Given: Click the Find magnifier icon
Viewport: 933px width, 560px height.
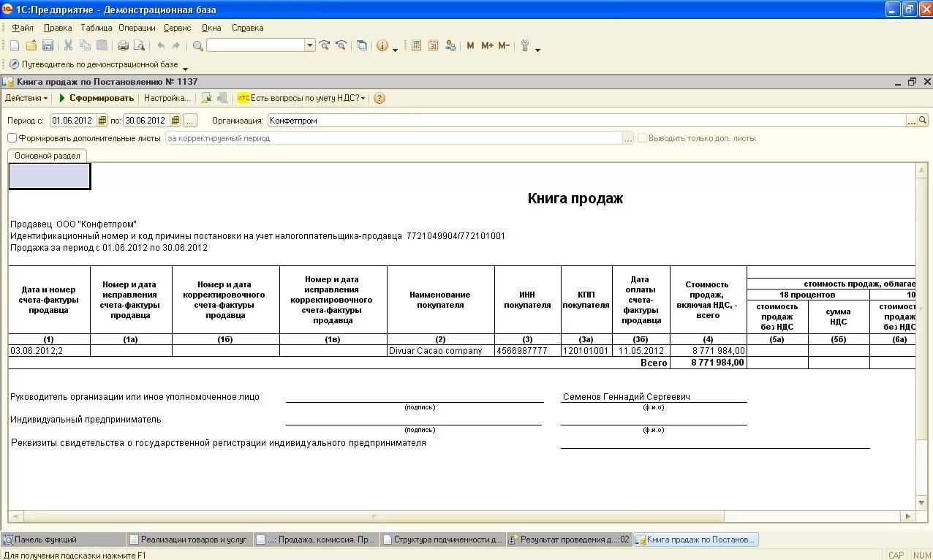Looking at the screenshot, I should click(x=197, y=45).
